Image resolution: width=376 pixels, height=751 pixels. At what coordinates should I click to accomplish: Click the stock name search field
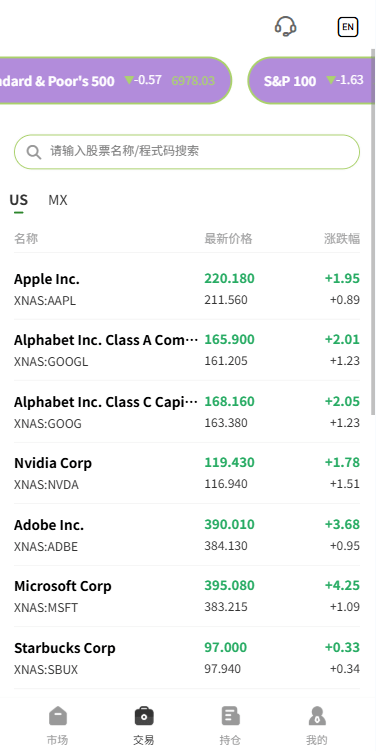pos(187,152)
